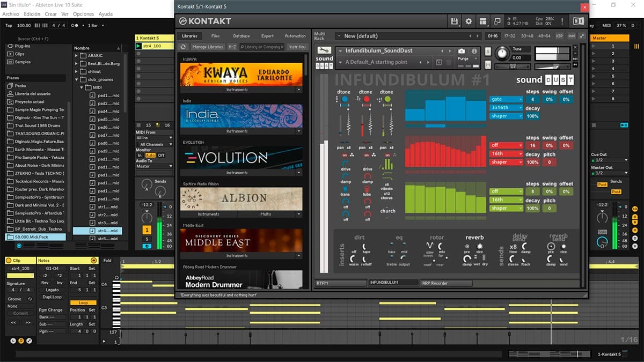The width and height of the screenshot is (644, 362).
Task: Open instrument edit mode wrench icon
Action: (x=324, y=50)
